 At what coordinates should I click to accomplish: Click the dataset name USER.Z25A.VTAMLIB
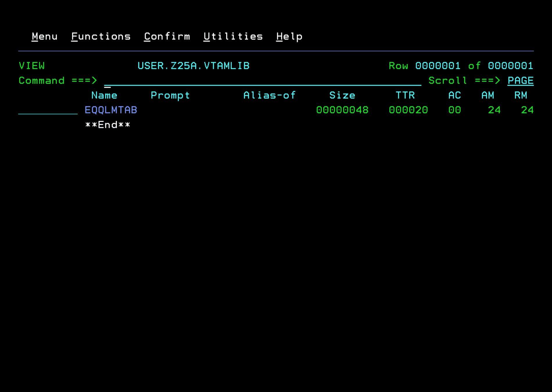(x=194, y=66)
